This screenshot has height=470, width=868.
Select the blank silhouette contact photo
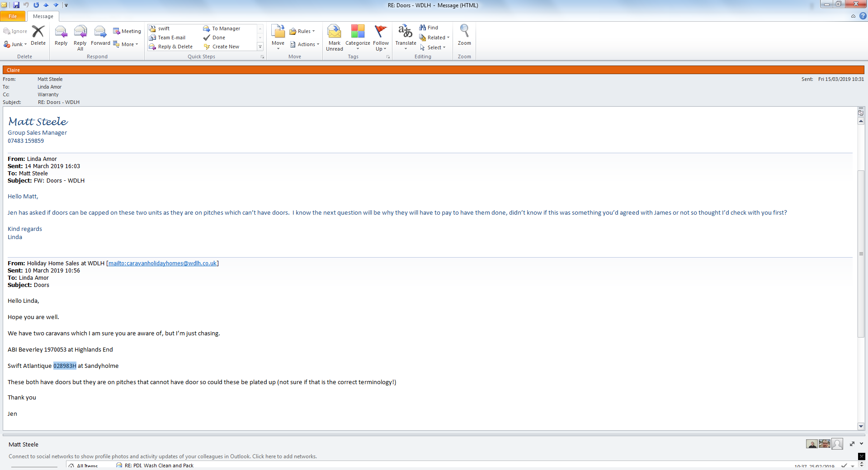pyautogui.click(x=837, y=444)
